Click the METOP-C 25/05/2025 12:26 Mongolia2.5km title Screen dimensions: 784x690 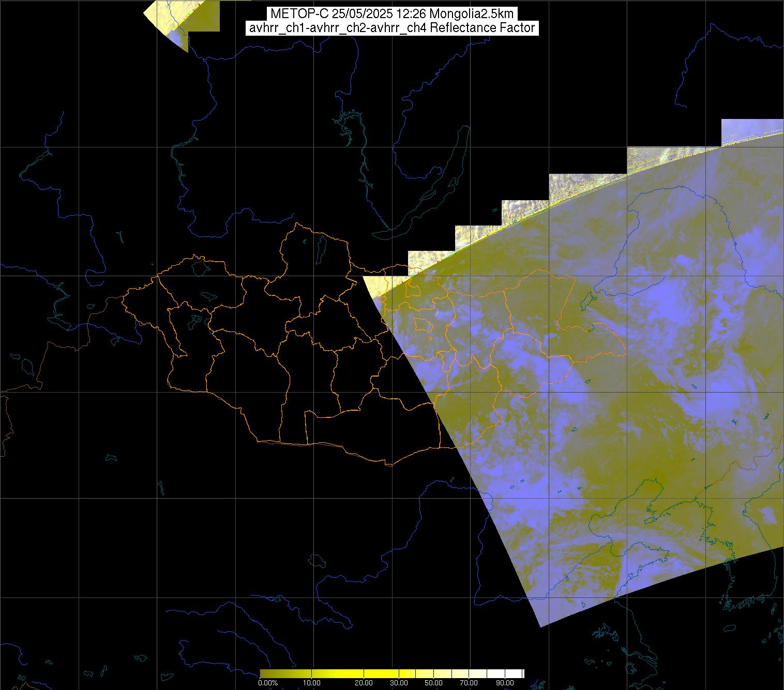(392, 14)
